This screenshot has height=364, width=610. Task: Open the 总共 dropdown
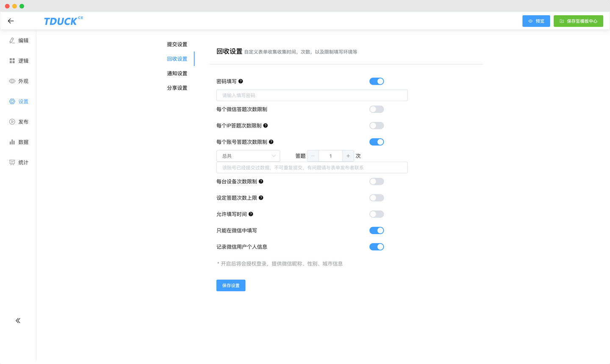[x=248, y=156]
